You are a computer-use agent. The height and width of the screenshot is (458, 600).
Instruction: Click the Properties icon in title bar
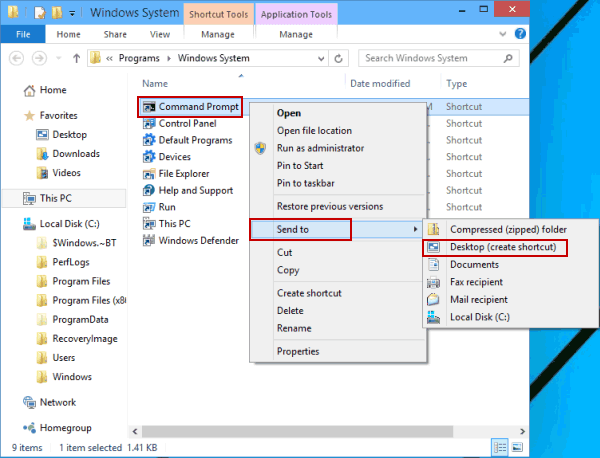pos(40,13)
